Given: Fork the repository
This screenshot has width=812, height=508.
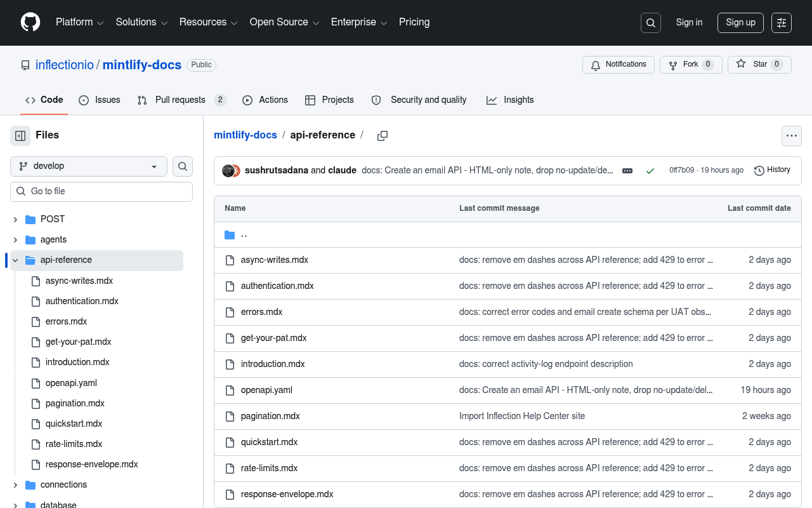Looking at the screenshot, I should (x=691, y=65).
